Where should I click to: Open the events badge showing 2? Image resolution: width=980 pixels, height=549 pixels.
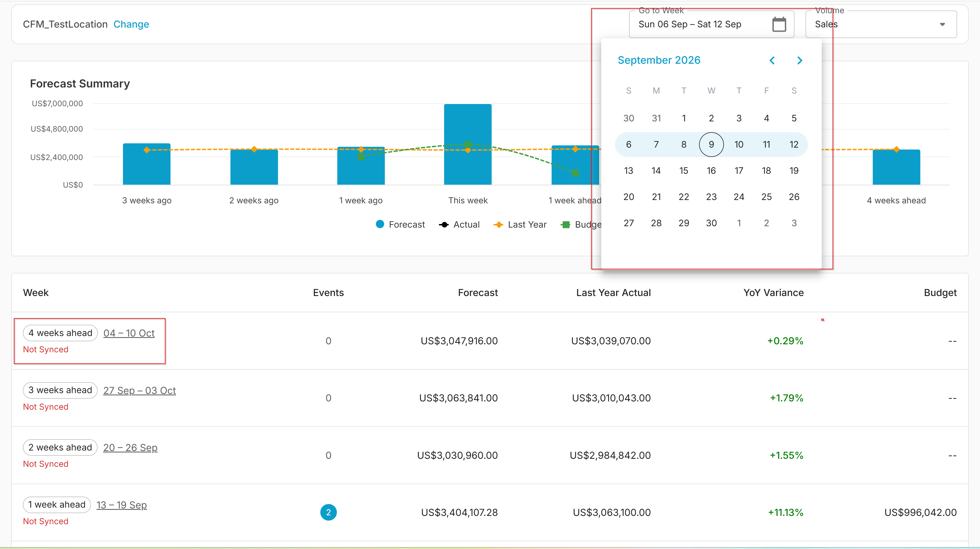pos(328,512)
